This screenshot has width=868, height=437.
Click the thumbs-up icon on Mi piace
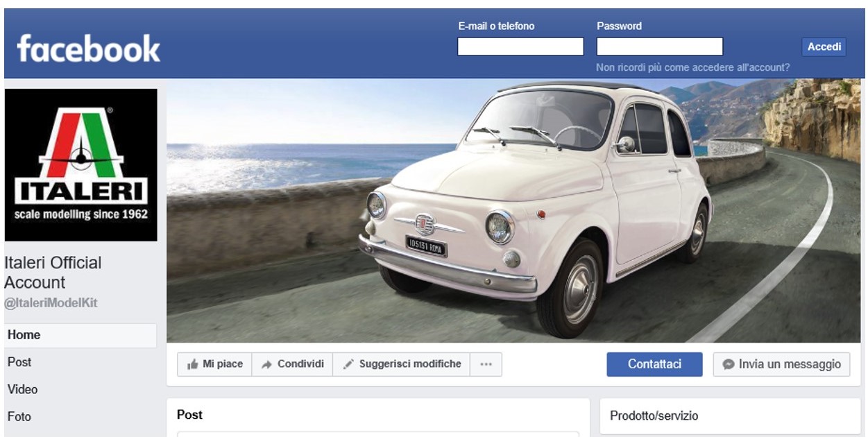click(x=193, y=364)
